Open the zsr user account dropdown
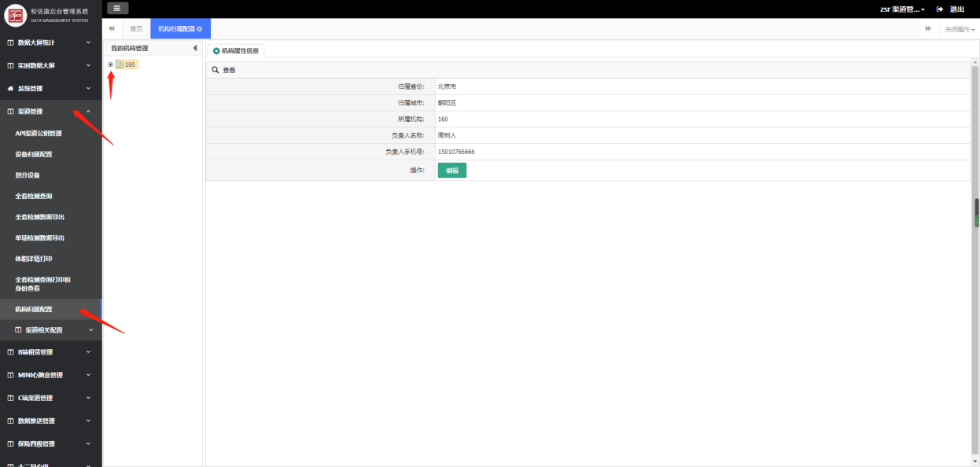 902,9
